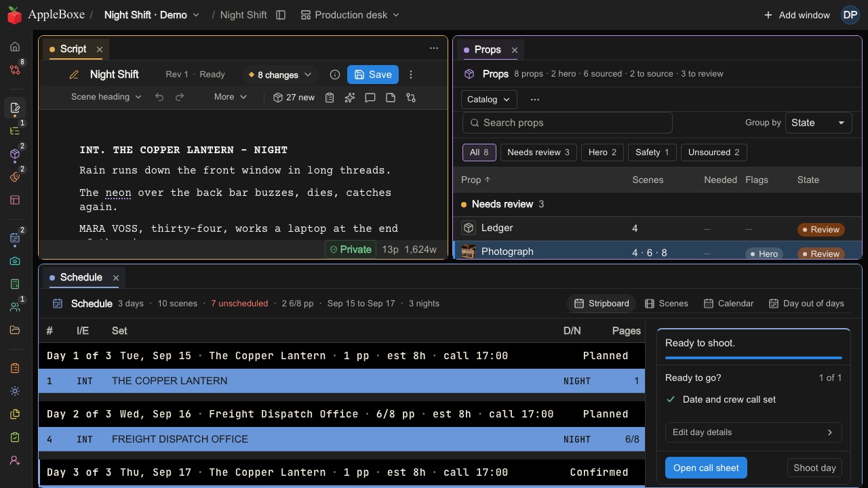Viewport: 868px width, 488px height.
Task: Open the sidebar calculator budget icon
Action: click(x=15, y=284)
